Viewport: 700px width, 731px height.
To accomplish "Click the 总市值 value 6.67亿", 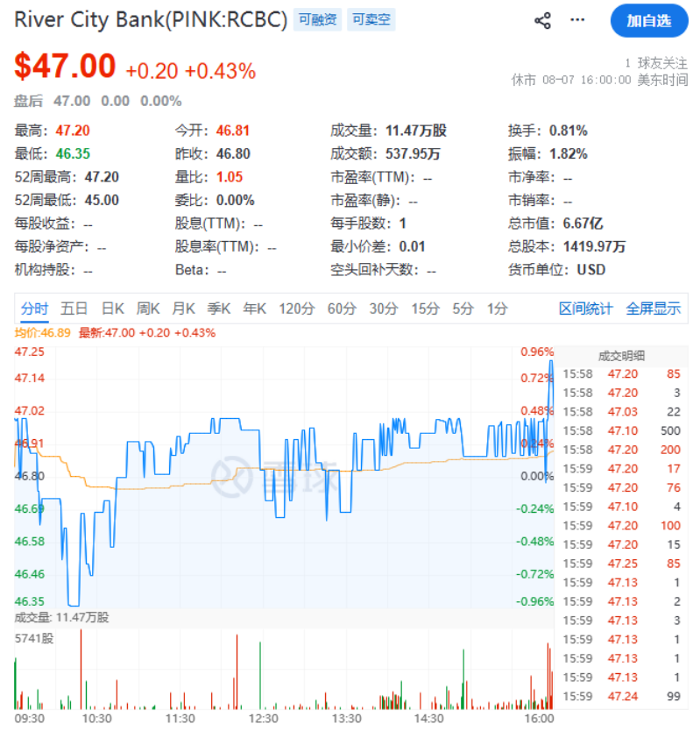I will click(583, 224).
